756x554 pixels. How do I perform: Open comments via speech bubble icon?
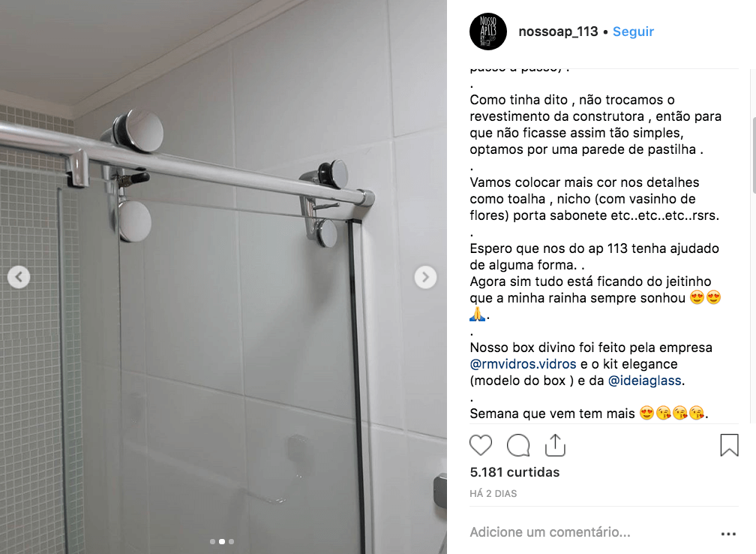coord(518,445)
